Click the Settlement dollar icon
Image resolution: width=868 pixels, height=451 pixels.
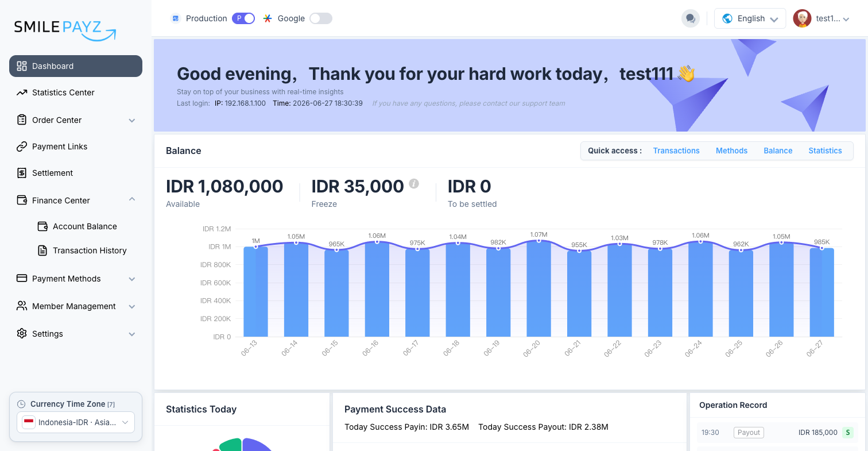22,173
